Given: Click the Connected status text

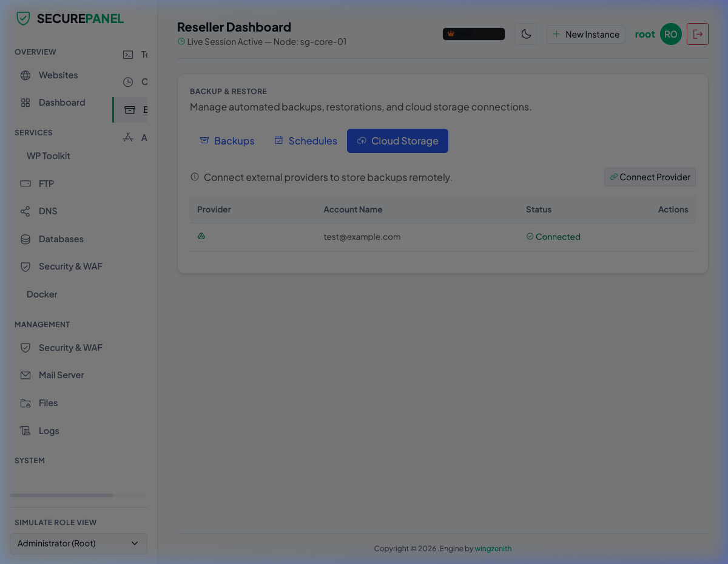Looking at the screenshot, I should [558, 237].
